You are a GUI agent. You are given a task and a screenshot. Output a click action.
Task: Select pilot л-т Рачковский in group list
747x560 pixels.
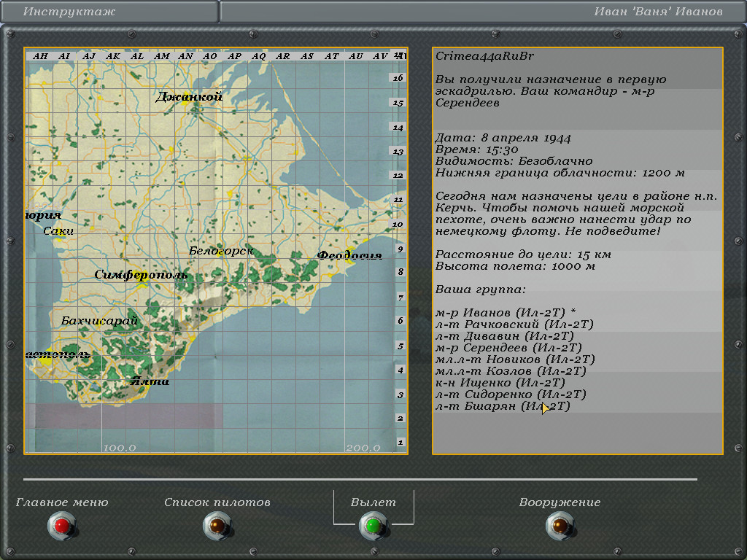pos(514,324)
